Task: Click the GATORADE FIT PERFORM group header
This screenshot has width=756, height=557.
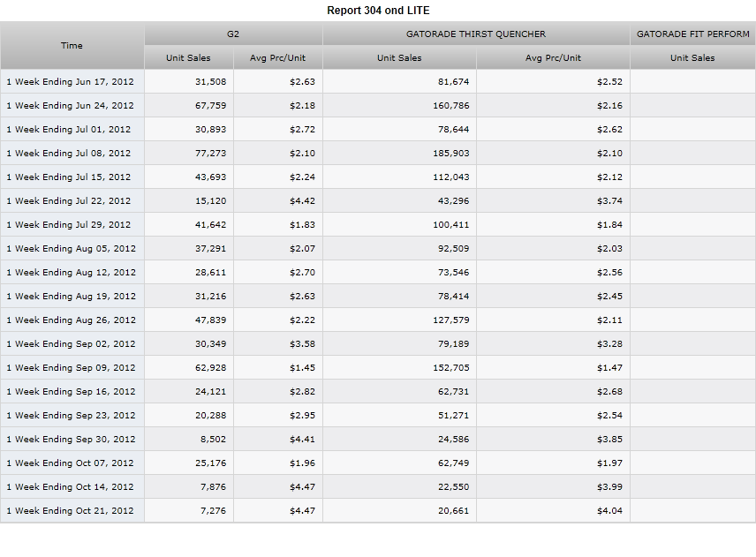Action: click(x=692, y=34)
